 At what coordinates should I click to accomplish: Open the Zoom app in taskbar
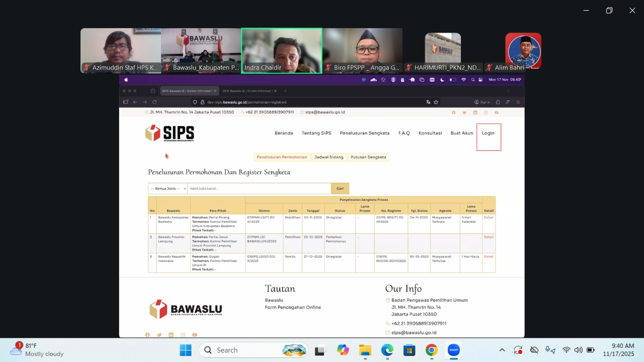[454, 350]
